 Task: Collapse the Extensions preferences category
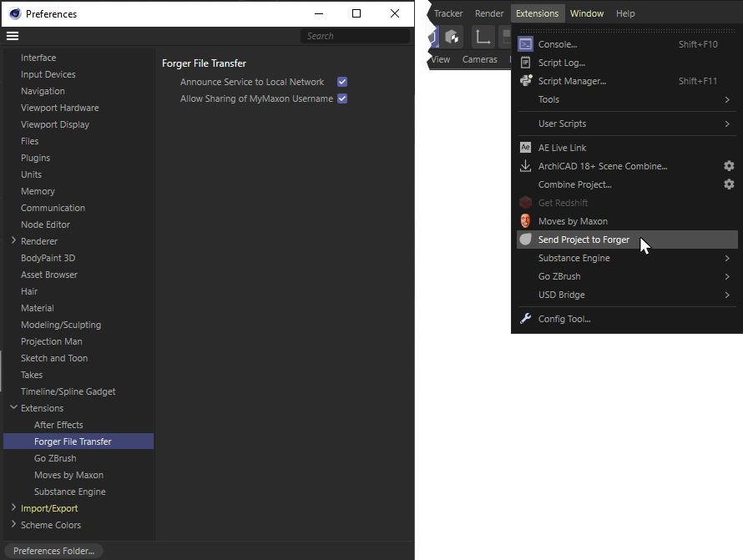13,407
